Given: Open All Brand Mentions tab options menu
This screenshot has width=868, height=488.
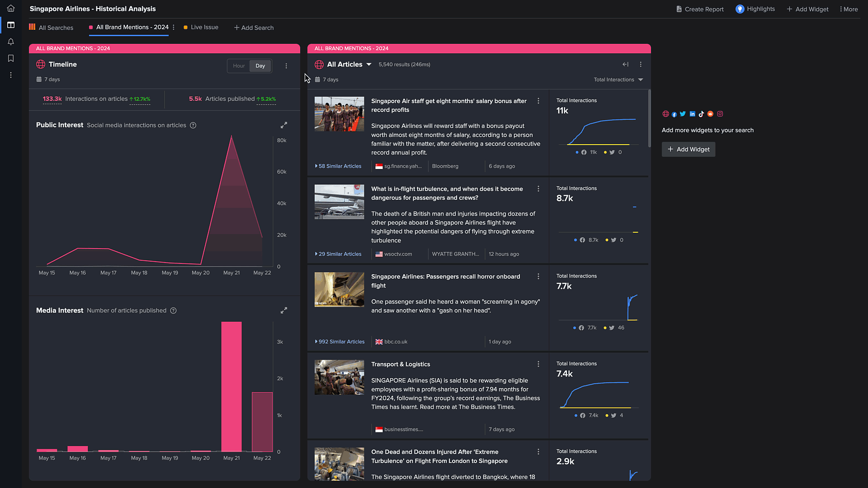Looking at the screenshot, I should point(174,28).
